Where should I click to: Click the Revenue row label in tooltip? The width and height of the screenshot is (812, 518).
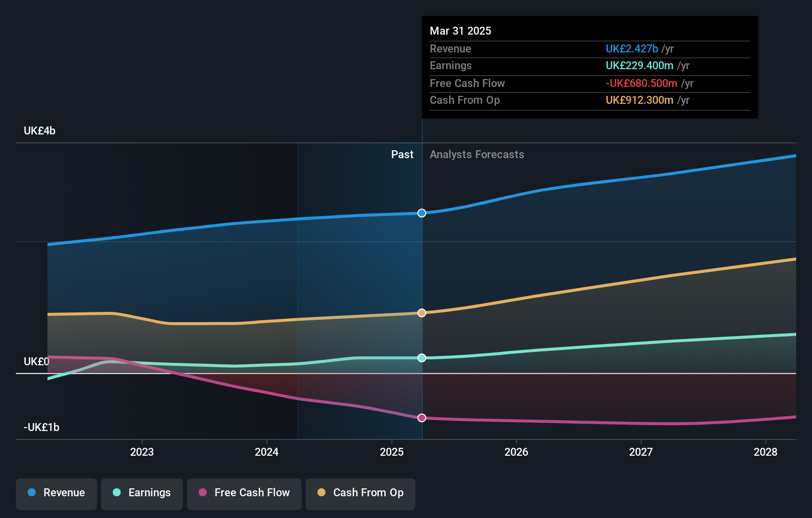[451, 49]
